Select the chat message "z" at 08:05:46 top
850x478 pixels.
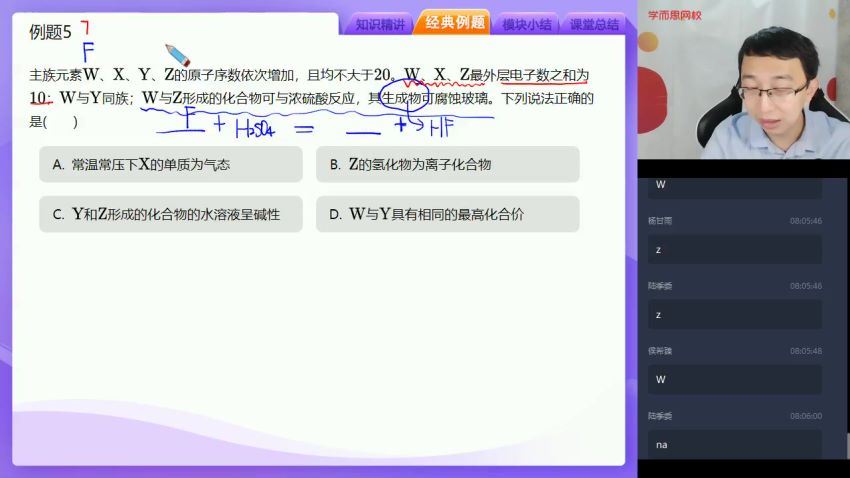735,249
